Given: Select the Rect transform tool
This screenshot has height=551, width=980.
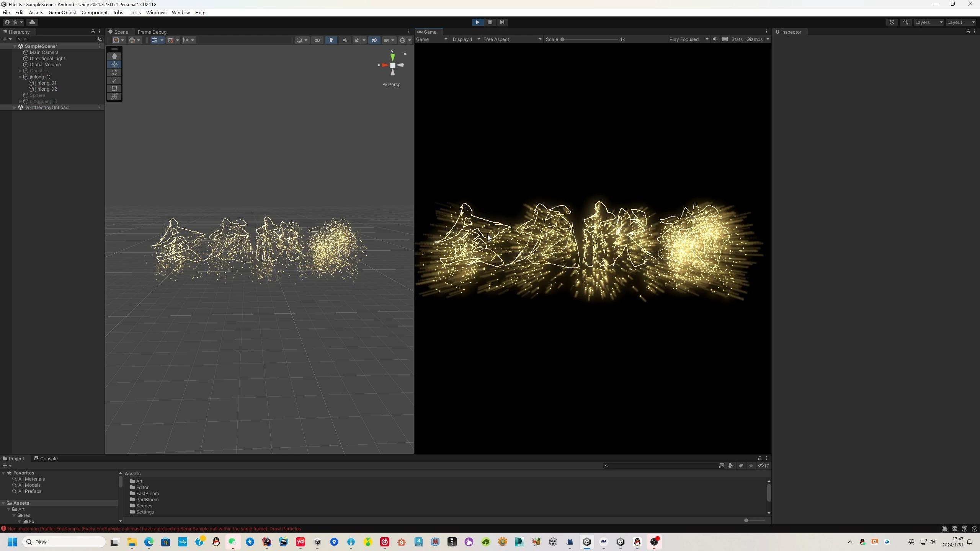Looking at the screenshot, I should 114,88.
